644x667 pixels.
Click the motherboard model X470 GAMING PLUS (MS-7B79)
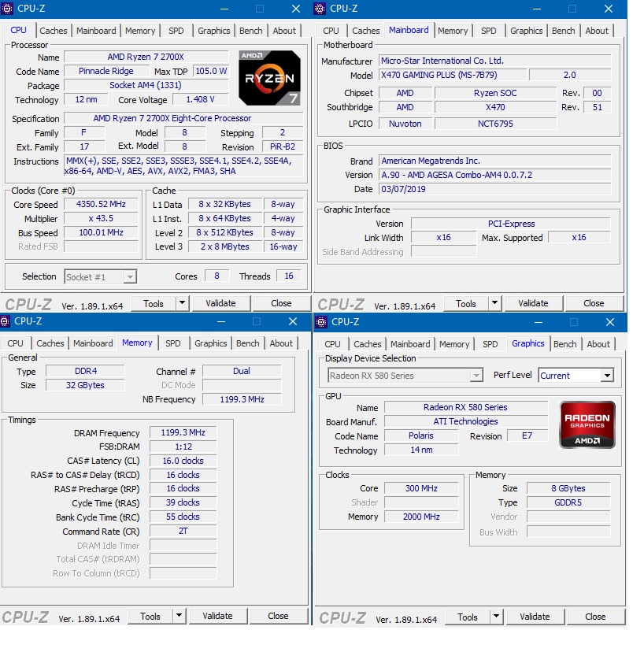click(453, 75)
